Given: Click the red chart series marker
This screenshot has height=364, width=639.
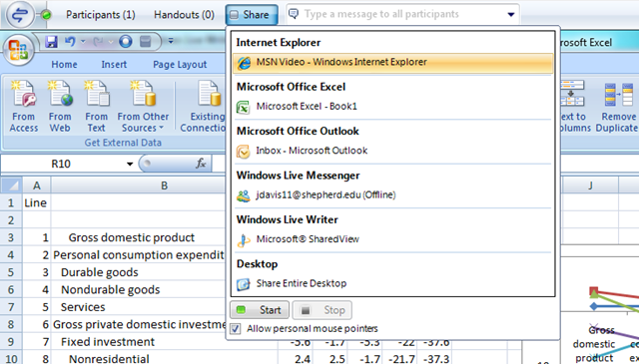Looking at the screenshot, I should point(594,291).
